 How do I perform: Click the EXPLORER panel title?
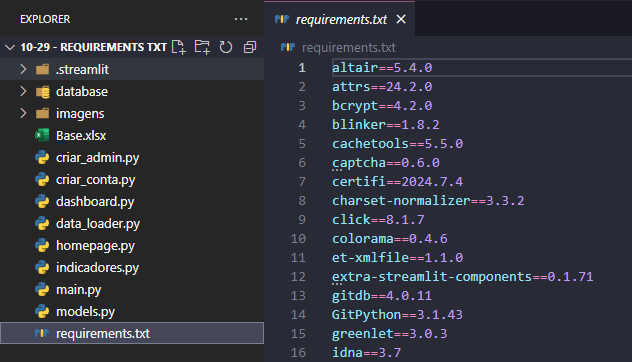(45, 19)
